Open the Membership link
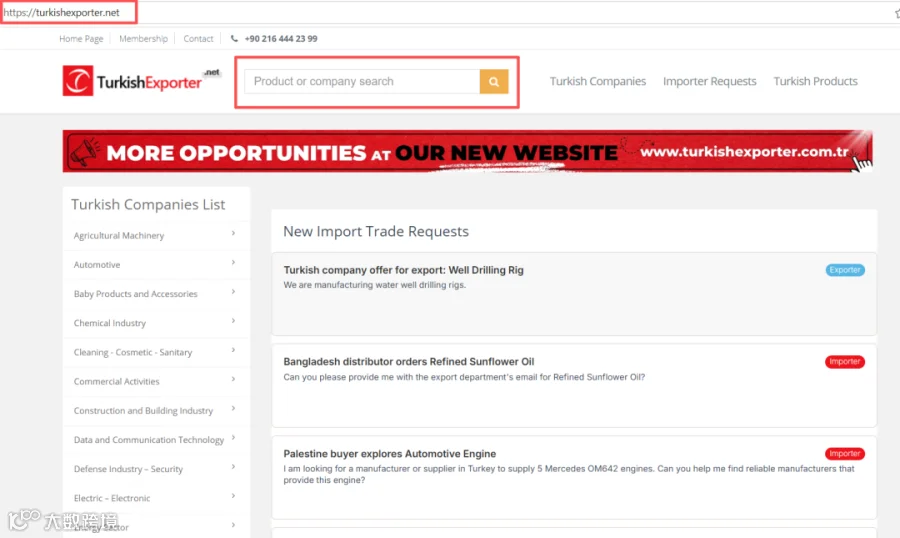The image size is (900, 538). tap(143, 38)
